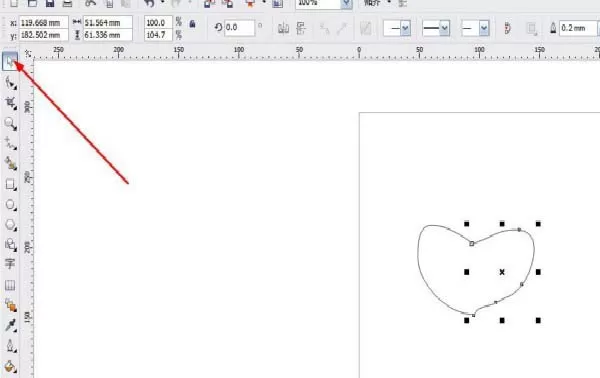Viewport: 600px width, 378px height.
Task: Click the x position field 119.668 mm
Action: (x=44, y=23)
